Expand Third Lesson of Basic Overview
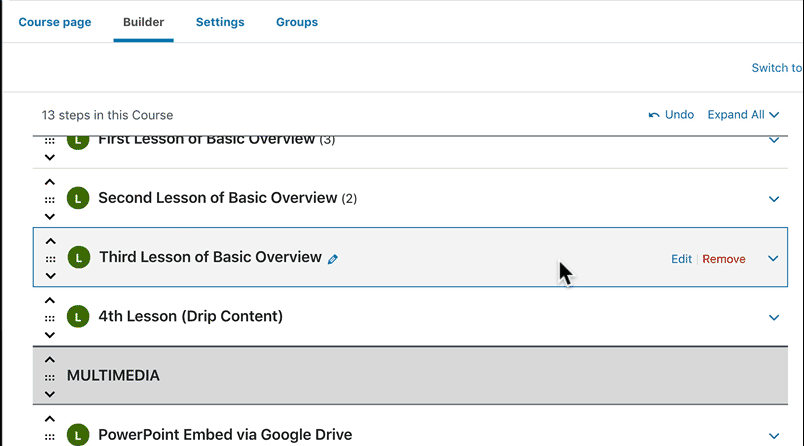The image size is (804, 446). (x=773, y=258)
